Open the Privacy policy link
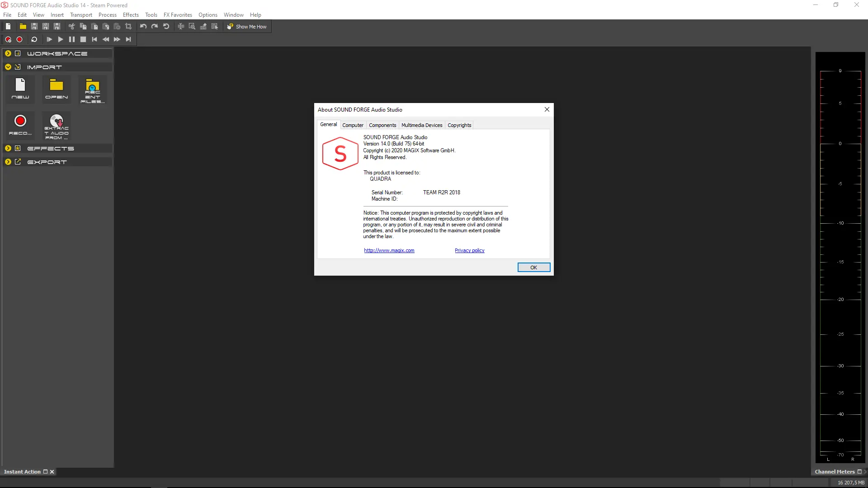The width and height of the screenshot is (868, 488). [469, 250]
